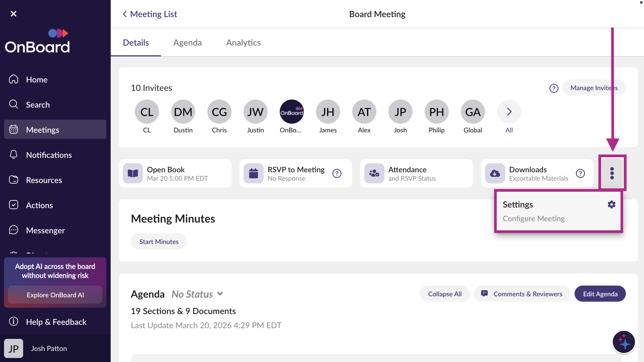Click the Edit Agenda button
Viewport: 644px width, 362px height.
coord(600,294)
